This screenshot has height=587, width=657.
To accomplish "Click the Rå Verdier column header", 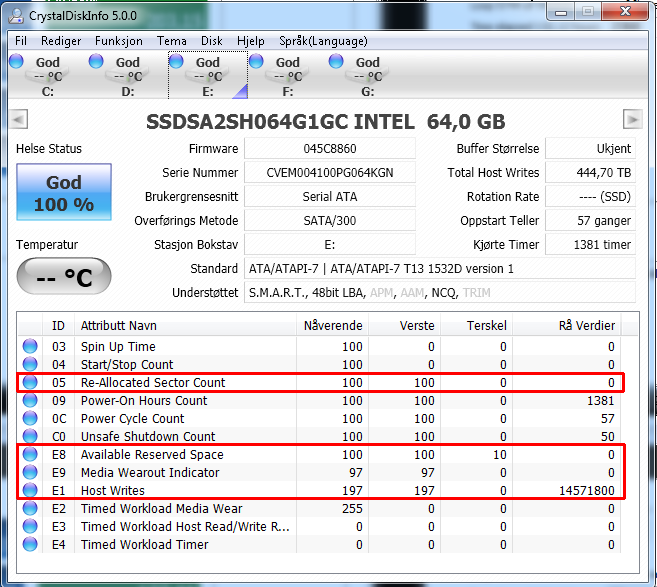I will point(567,326).
